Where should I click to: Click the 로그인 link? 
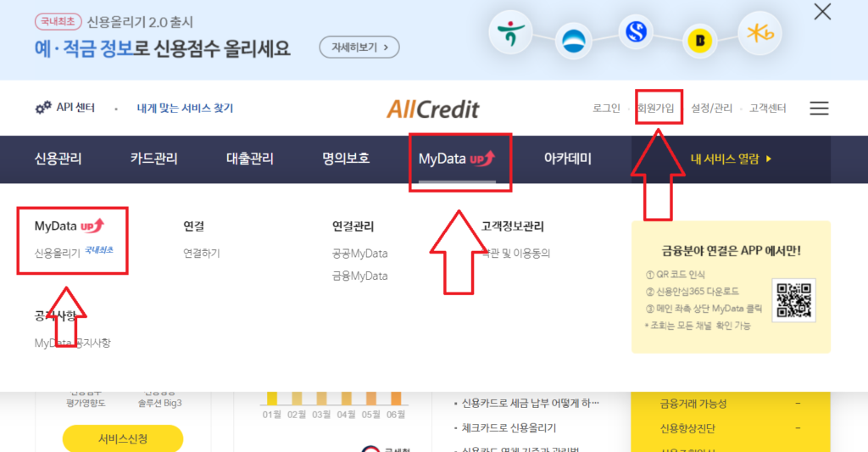tap(606, 108)
